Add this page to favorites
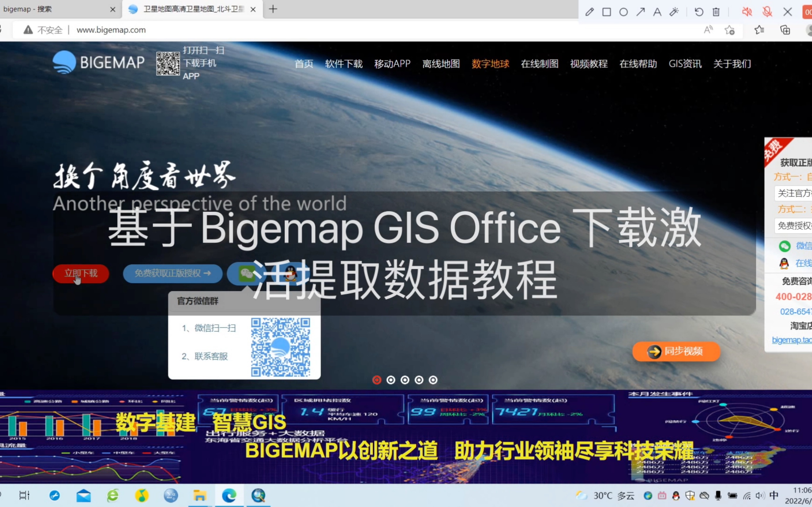 [730, 30]
